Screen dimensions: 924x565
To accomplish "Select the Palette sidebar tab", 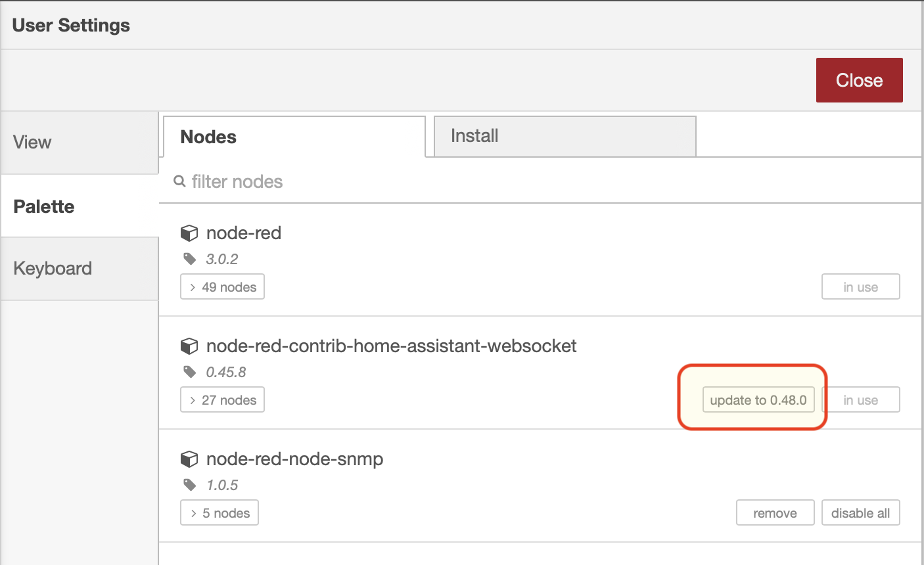I will pyautogui.click(x=80, y=206).
